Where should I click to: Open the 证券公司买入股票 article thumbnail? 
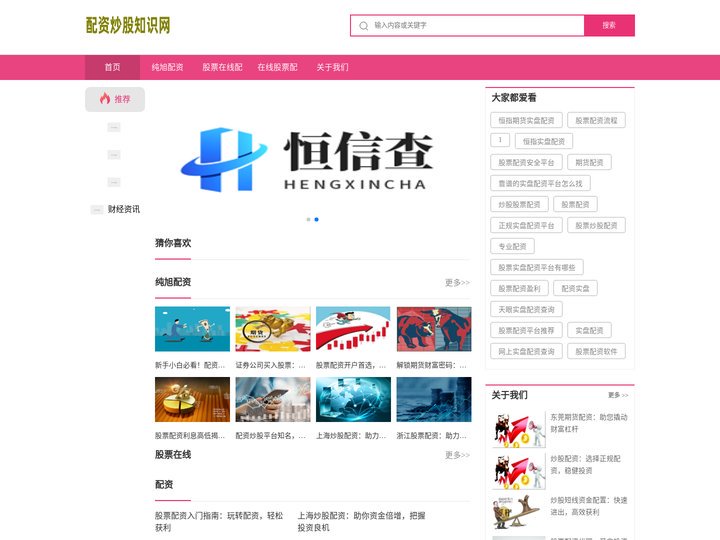(x=273, y=329)
